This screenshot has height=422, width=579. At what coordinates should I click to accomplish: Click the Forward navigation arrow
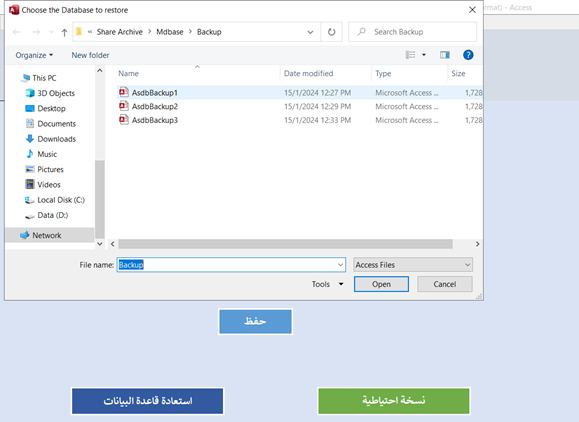(36, 32)
